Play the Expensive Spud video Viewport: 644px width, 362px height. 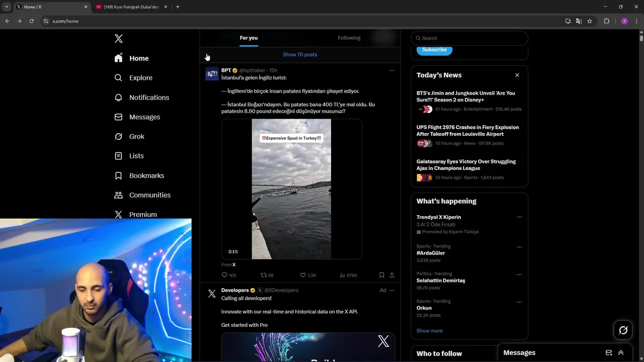click(x=291, y=189)
